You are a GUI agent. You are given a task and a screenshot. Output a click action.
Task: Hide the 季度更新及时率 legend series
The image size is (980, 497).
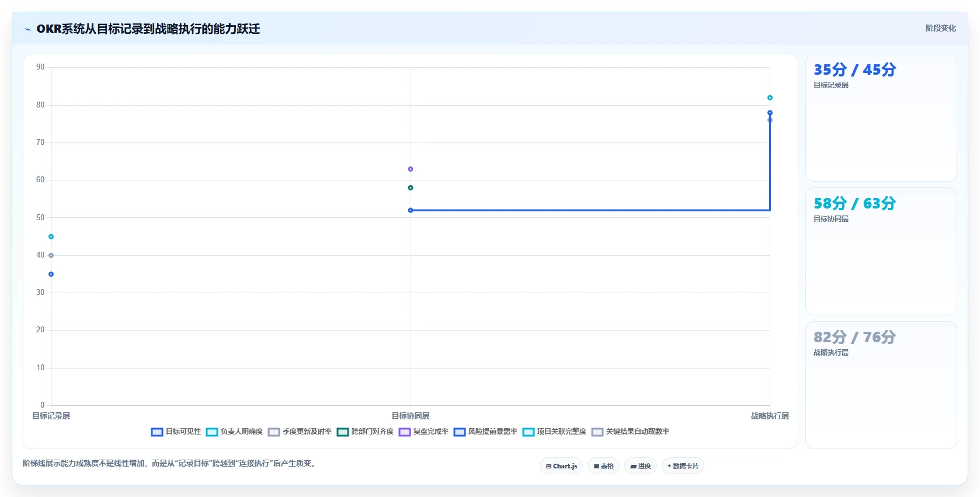click(x=300, y=432)
